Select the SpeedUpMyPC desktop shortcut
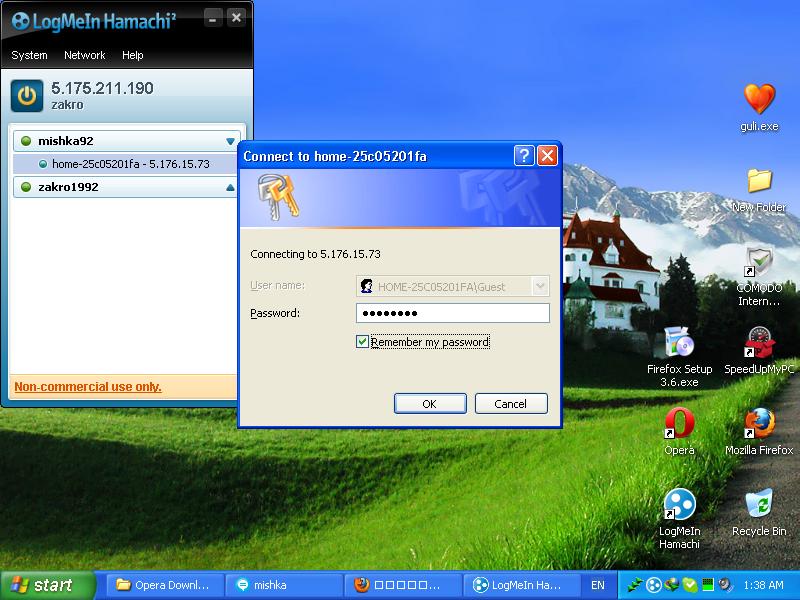 coord(759,351)
